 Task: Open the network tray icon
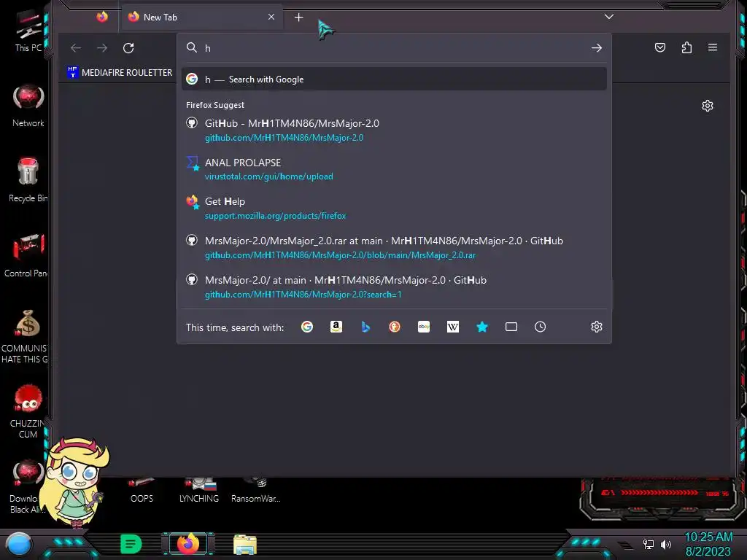(x=649, y=544)
